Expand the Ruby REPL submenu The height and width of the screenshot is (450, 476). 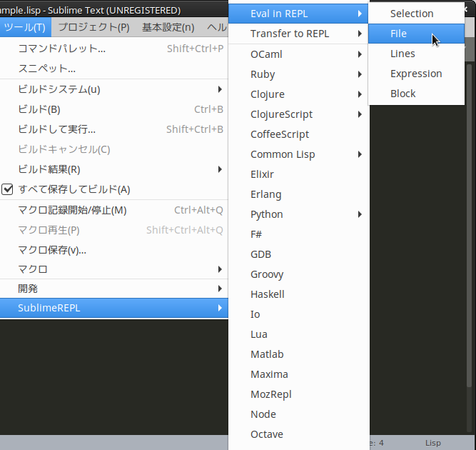pos(299,74)
